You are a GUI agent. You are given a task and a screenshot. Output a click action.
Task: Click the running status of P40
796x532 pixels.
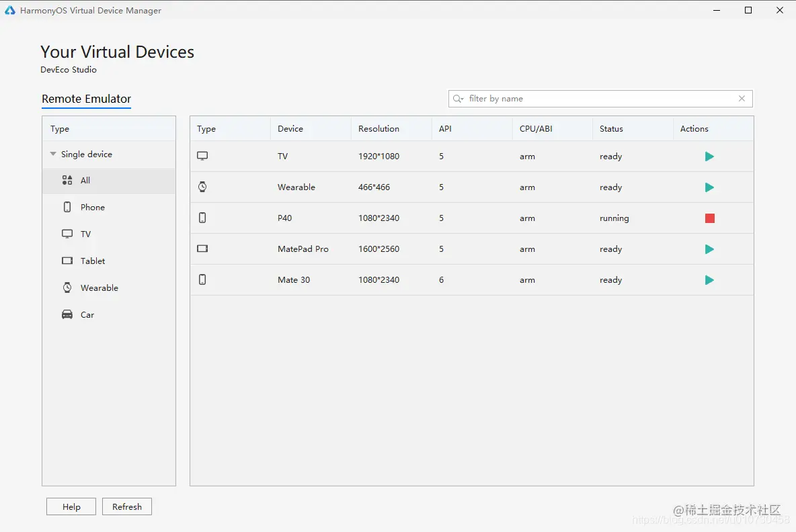pyautogui.click(x=614, y=218)
